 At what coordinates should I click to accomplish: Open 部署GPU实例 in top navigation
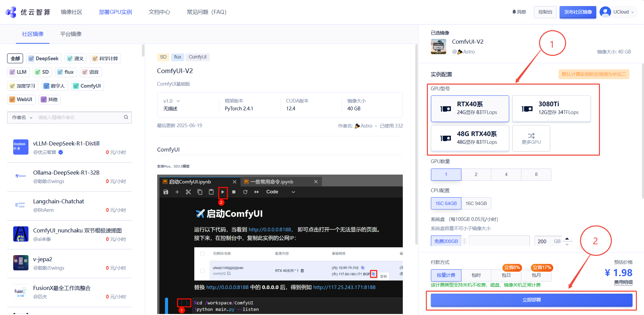[x=116, y=12]
